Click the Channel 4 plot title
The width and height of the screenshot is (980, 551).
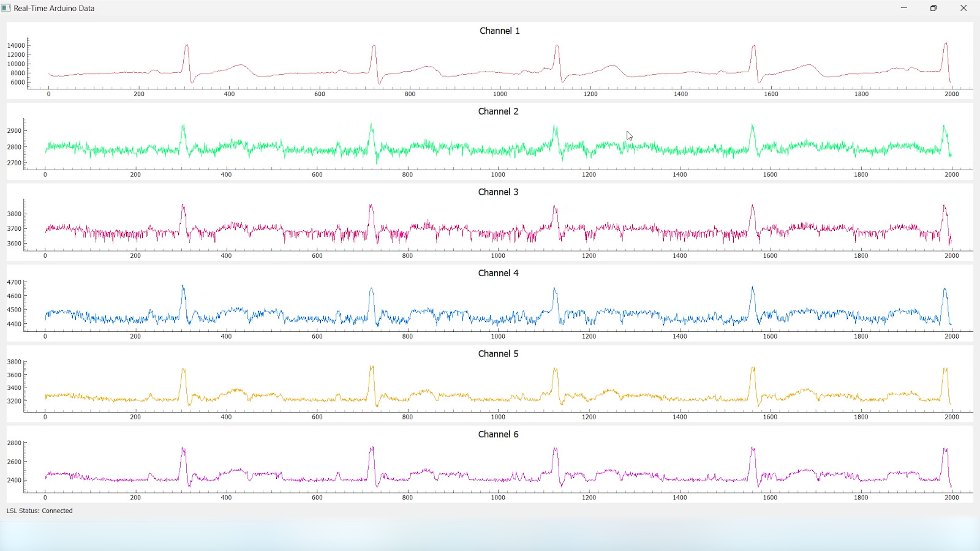click(498, 273)
